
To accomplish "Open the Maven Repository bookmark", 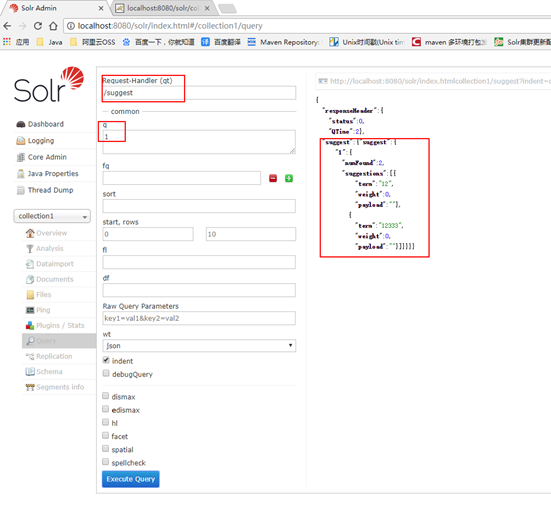I will pos(283,42).
